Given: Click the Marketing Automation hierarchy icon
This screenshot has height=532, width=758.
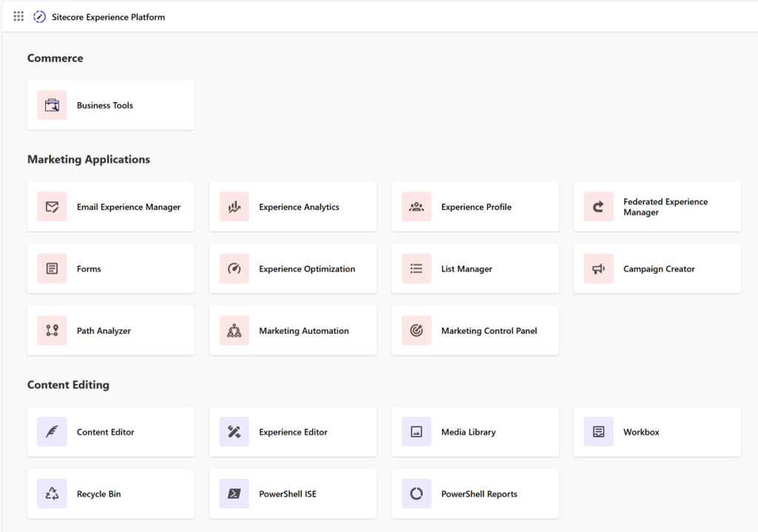Looking at the screenshot, I should click(x=235, y=331).
